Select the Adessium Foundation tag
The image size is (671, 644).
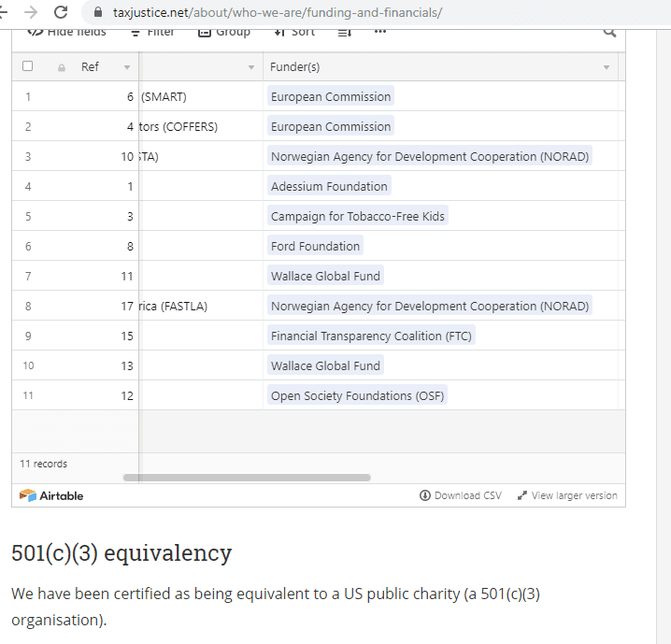coord(329,187)
